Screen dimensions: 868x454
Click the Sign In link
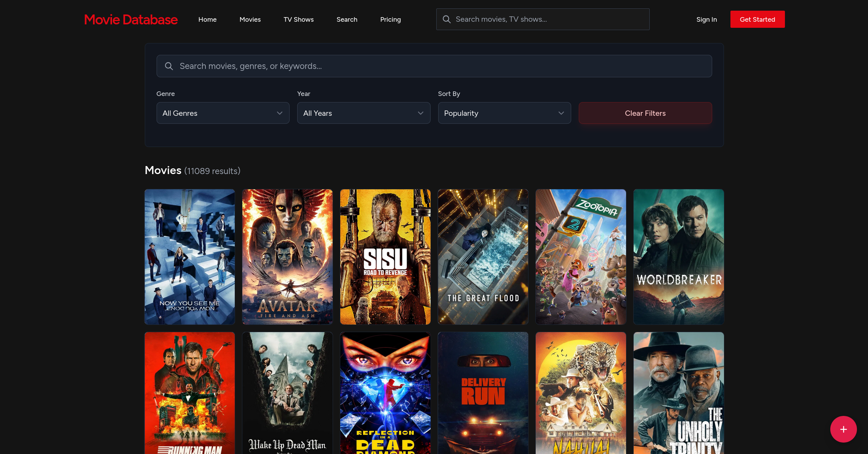706,19
